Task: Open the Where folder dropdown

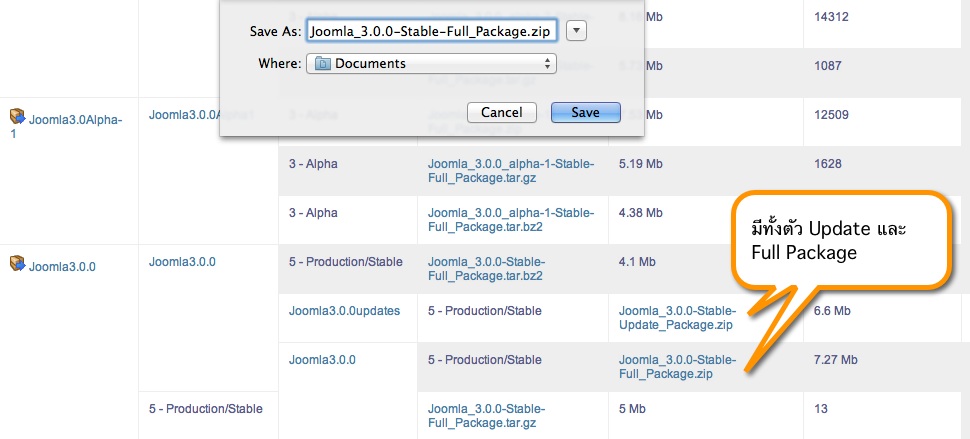Action: point(431,63)
